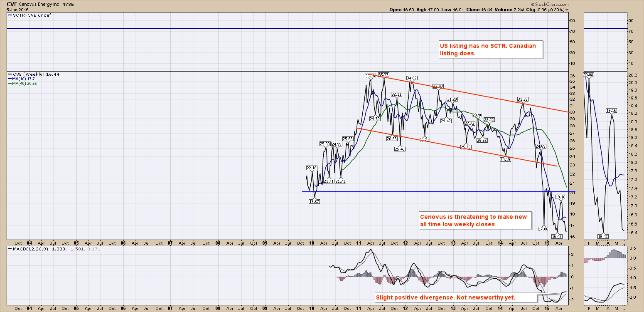
Task: Select the 33.40 high price label
Action: pyautogui.click(x=438, y=87)
